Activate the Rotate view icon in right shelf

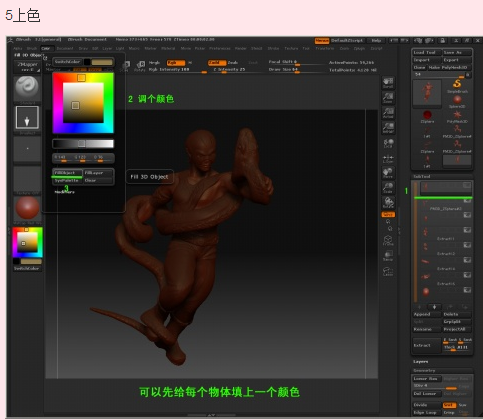coord(388,203)
